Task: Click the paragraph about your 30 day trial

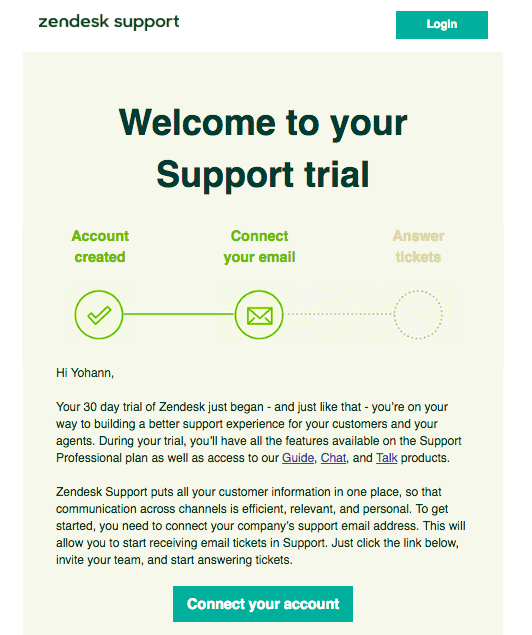Action: click(x=259, y=432)
